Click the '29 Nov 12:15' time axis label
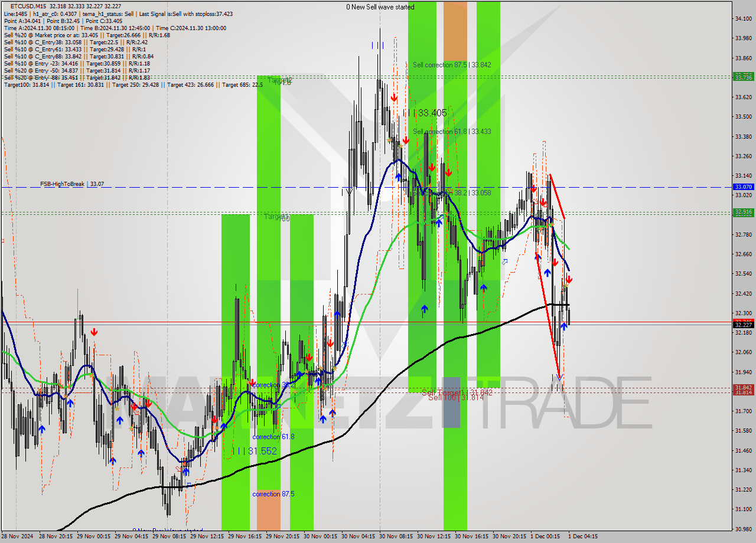 (x=206, y=537)
